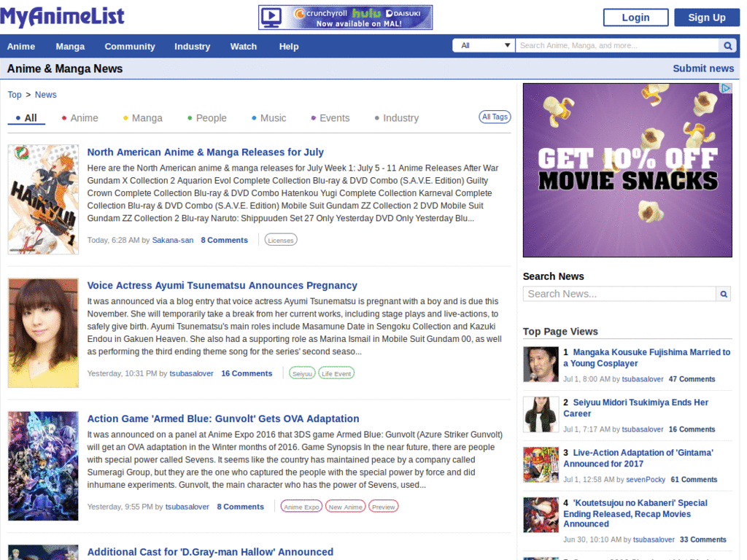Open Gintama thumbnail in Top Page Views

(x=541, y=464)
